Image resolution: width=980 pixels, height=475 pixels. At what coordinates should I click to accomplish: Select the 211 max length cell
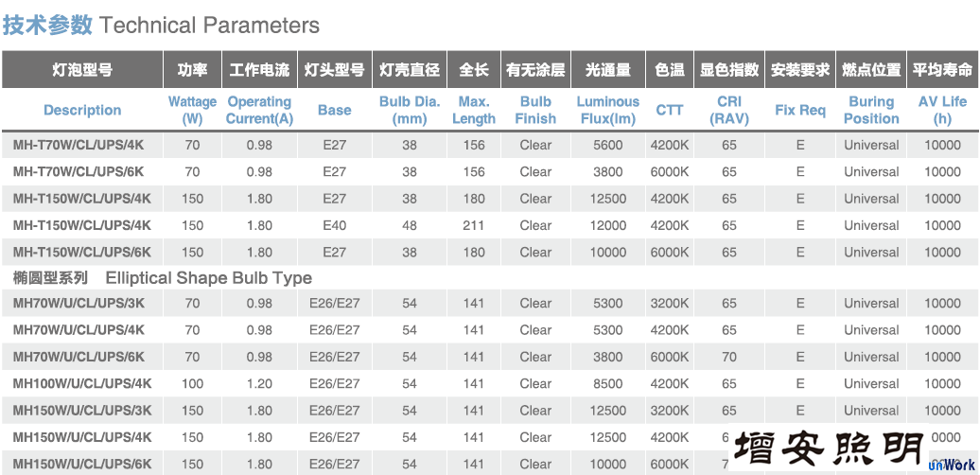tap(474, 226)
